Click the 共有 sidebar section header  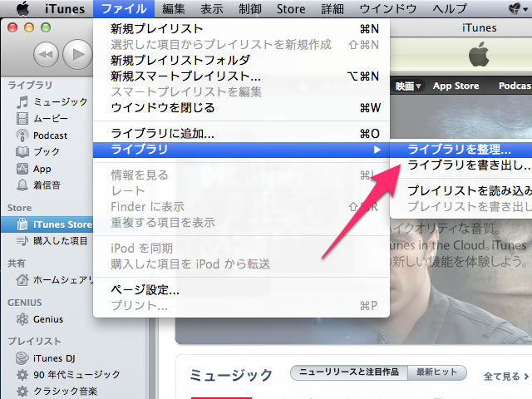17,264
